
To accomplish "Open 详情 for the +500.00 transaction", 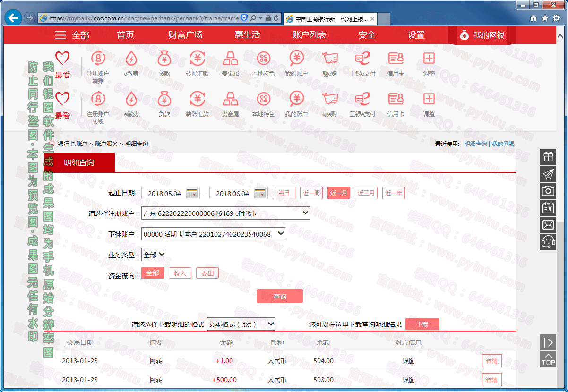I will coord(491,380).
